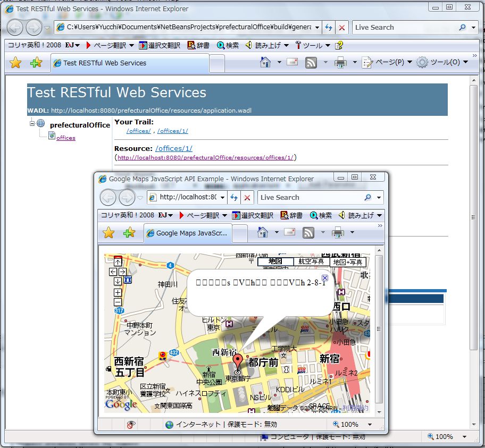Click the print icon in popup browser toolbar
The image size is (485, 448).
338,233
